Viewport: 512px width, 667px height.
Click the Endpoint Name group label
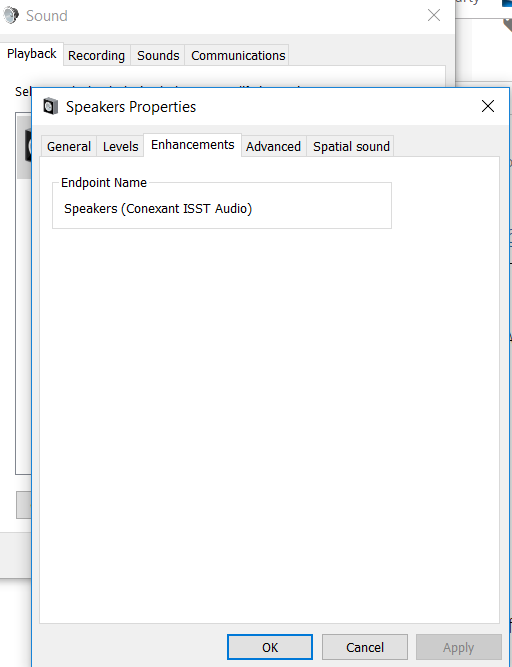point(104,183)
